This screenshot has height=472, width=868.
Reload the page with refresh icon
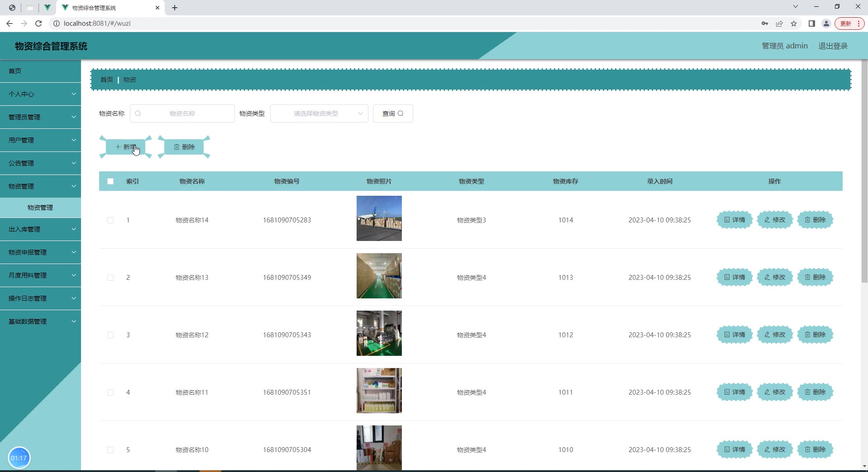tap(38, 24)
